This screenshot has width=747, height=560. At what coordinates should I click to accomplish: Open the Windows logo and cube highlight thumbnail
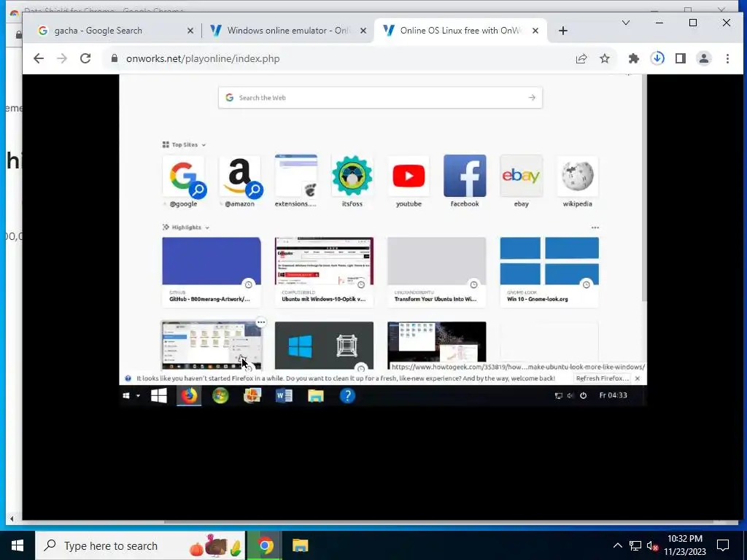click(325, 346)
